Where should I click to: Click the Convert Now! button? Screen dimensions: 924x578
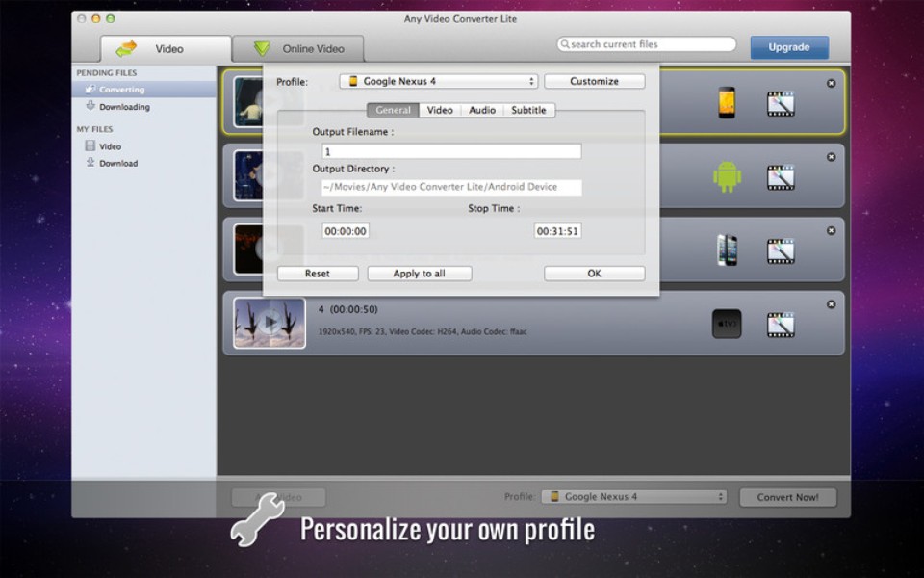click(788, 497)
